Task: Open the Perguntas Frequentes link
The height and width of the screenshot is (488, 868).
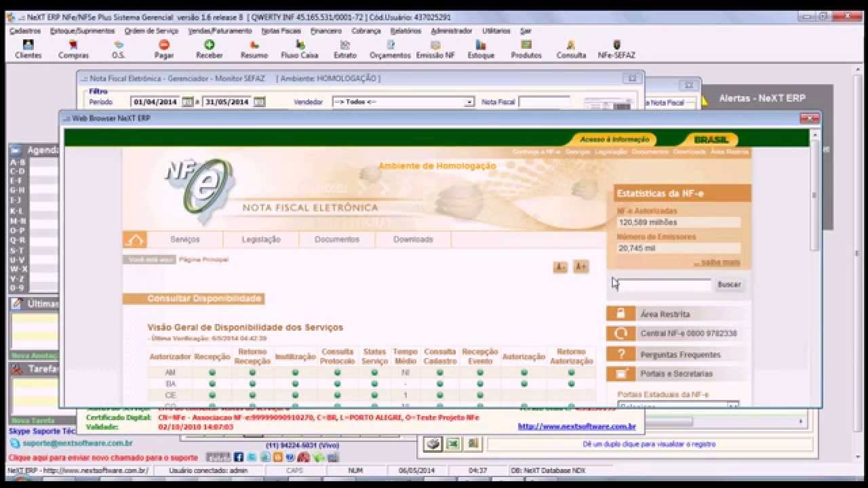Action: click(678, 354)
